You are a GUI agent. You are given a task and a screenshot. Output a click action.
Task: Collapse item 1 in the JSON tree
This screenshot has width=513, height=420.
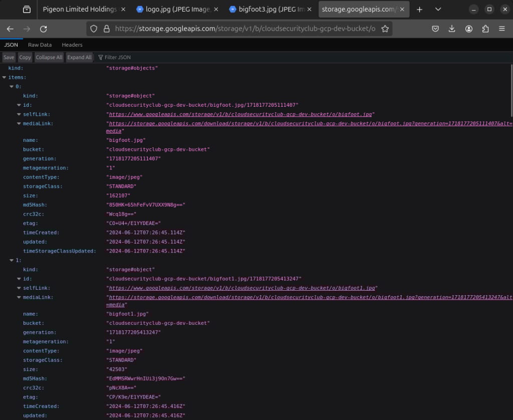[12, 261]
